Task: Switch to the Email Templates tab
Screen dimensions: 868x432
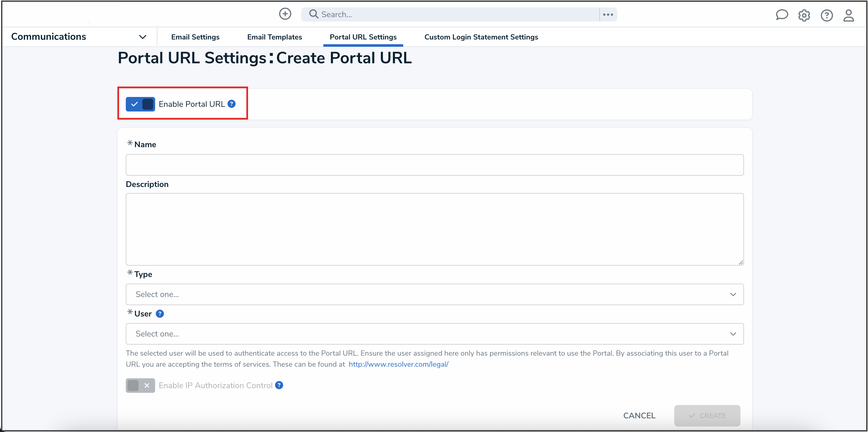Action: 274,37
